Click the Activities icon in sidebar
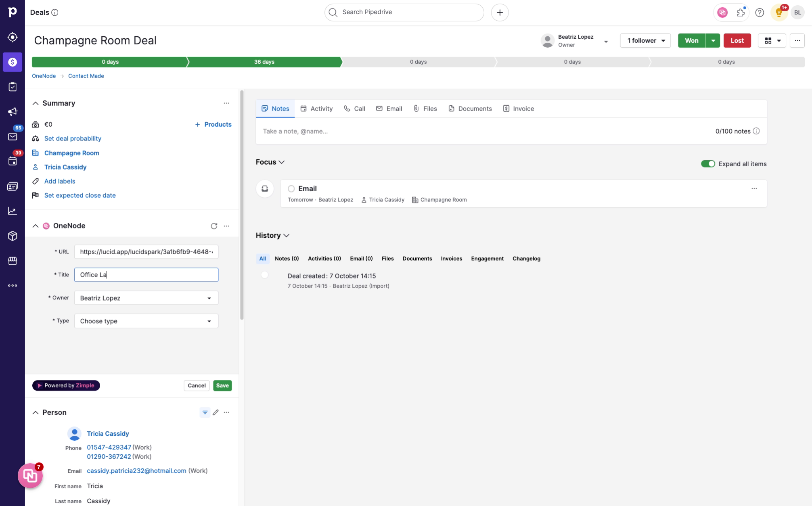This screenshot has width=812, height=506. [13, 161]
